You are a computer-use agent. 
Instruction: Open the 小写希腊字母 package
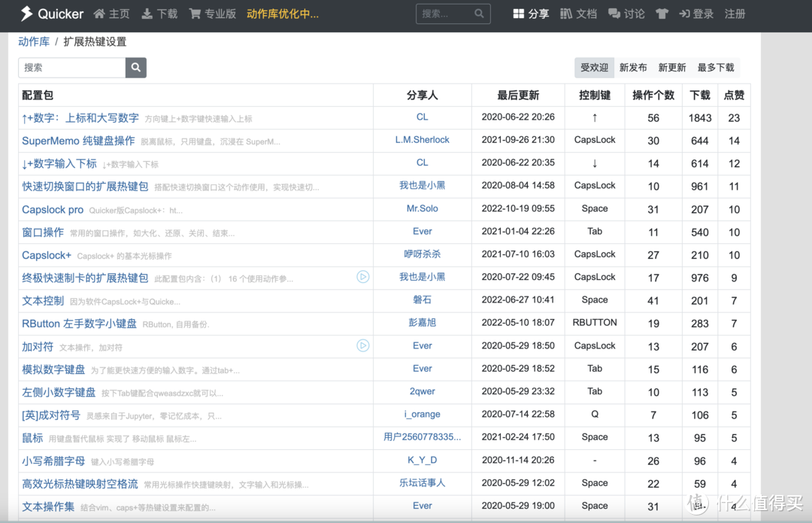53,461
